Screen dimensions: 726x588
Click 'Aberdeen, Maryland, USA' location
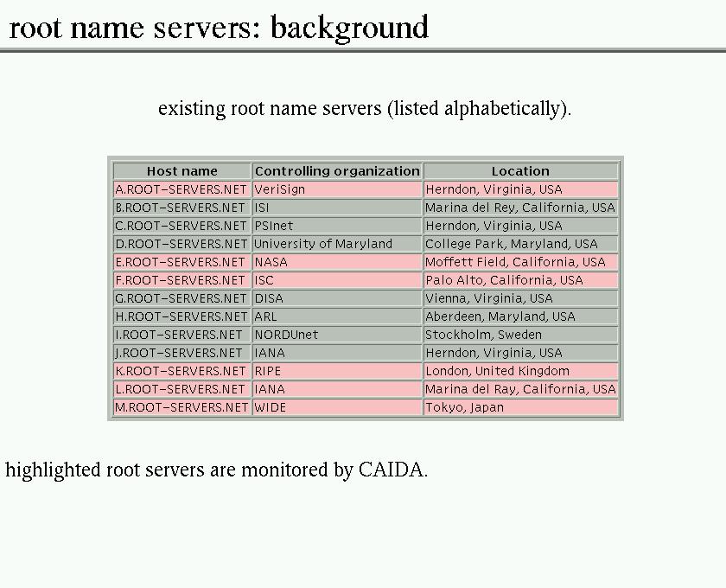click(x=521, y=316)
